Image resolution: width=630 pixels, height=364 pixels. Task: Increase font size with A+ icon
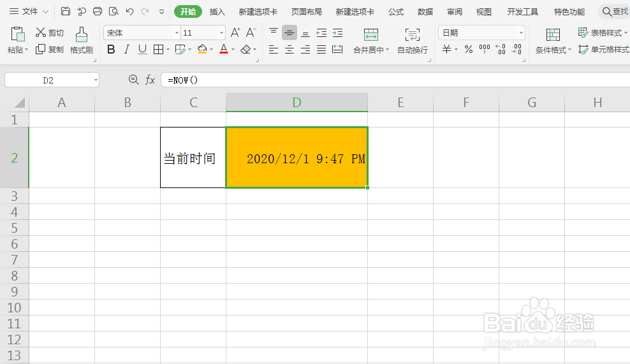coord(235,33)
